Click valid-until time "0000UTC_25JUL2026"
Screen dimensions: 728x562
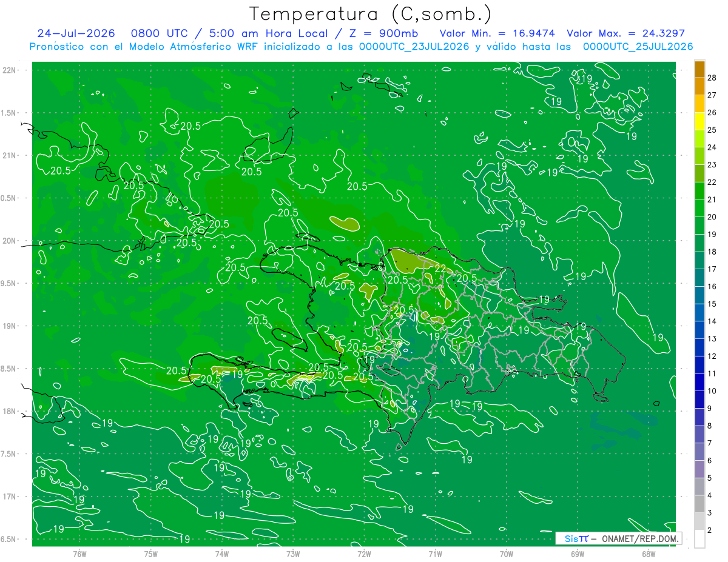[x=638, y=47]
